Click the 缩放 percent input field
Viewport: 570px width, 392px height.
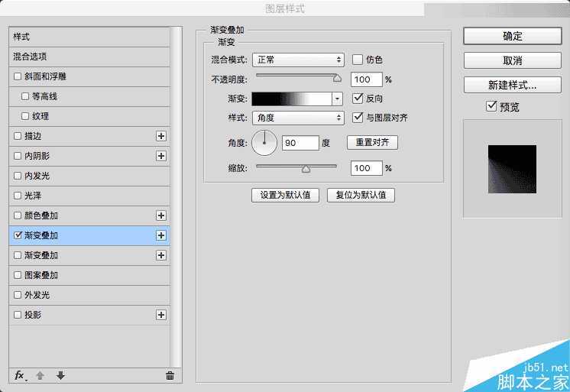(x=367, y=168)
